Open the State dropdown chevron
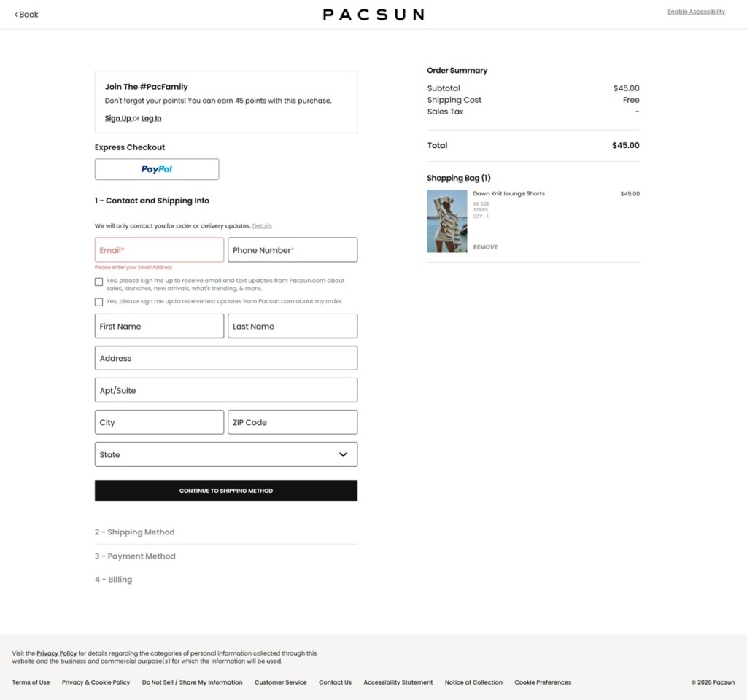Screen dimensions: 747x700 coord(343,454)
